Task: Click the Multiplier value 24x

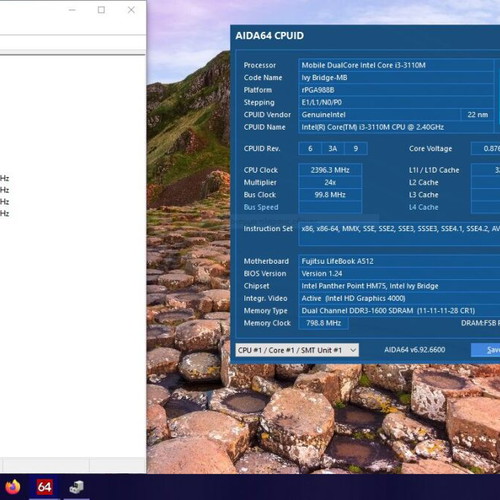Action: pyautogui.click(x=330, y=182)
